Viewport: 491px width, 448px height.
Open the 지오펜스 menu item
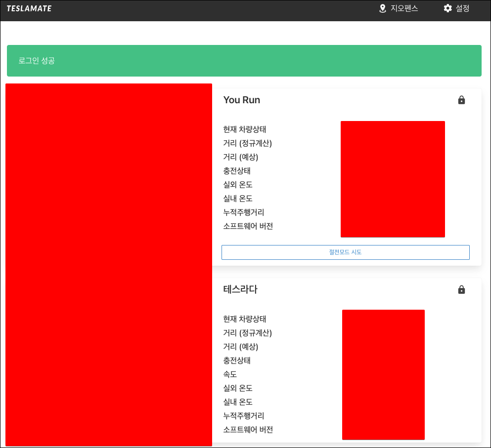(399, 8)
